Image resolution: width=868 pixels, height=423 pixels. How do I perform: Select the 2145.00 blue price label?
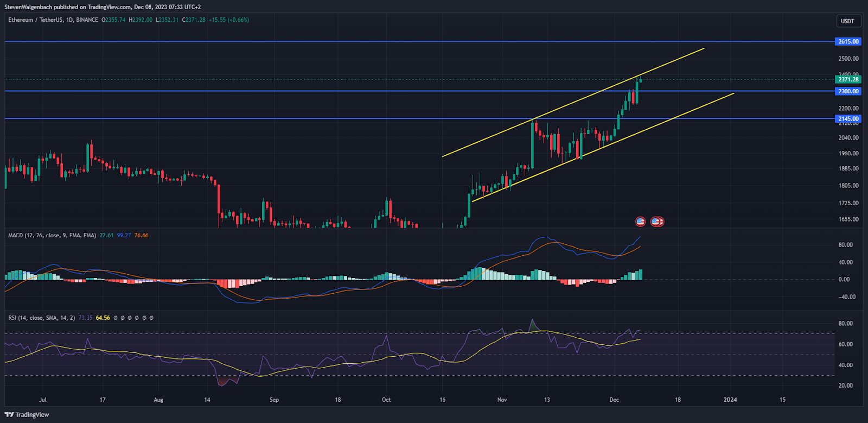pyautogui.click(x=848, y=118)
